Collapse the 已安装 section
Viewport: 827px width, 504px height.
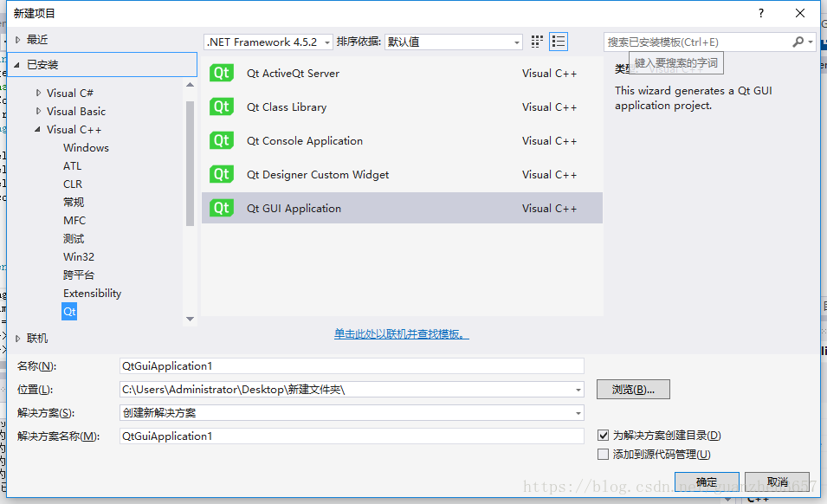tap(16, 65)
